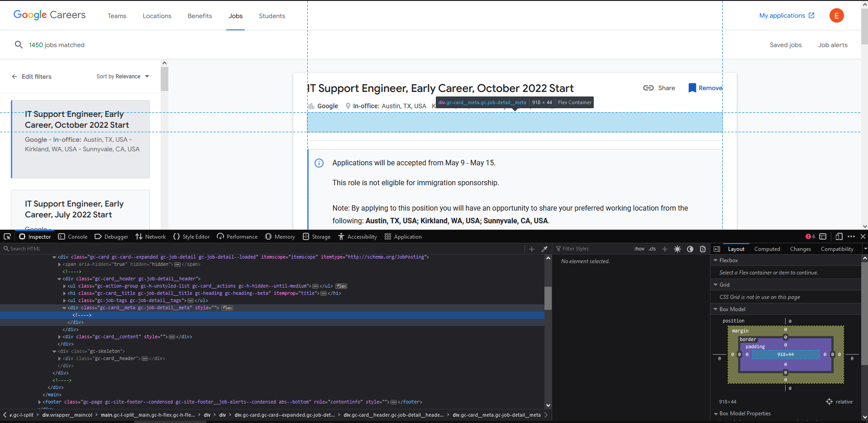This screenshot has width=868, height=423.
Task: Open the Accessibility panel
Action: (x=358, y=236)
